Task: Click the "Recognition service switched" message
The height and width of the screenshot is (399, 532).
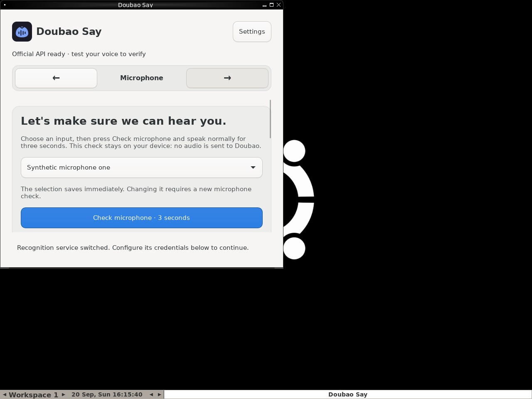Action: pos(133,248)
